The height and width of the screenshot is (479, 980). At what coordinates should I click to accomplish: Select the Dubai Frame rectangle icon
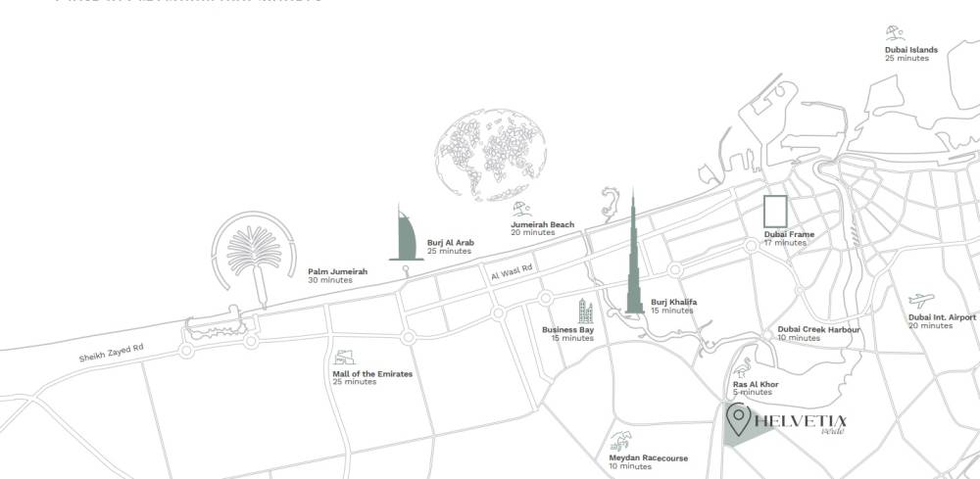776,213
